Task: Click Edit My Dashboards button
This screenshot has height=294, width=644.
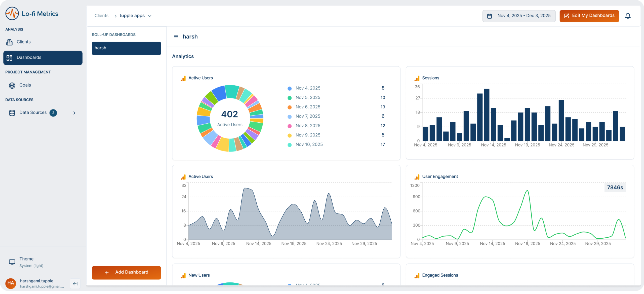Action: pos(589,16)
